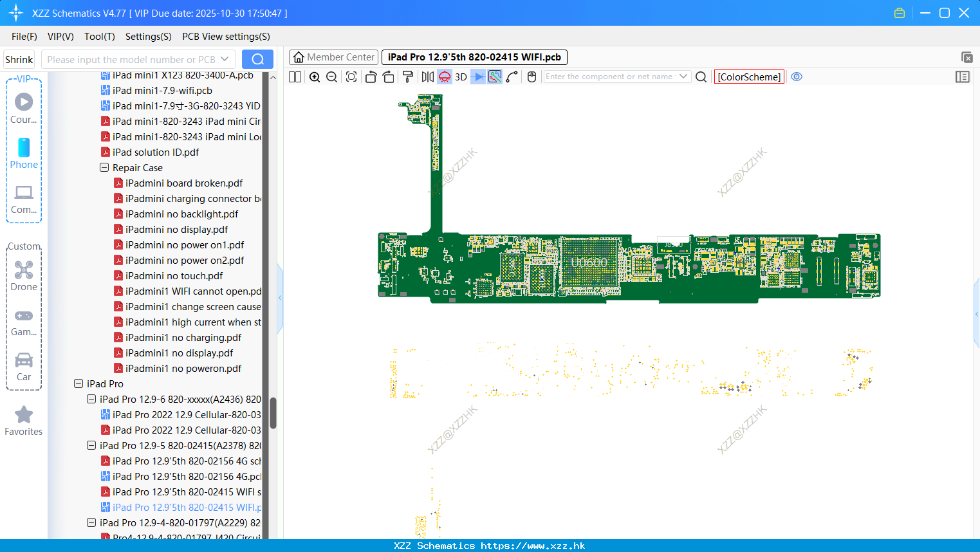Open the Drone category
980x552 pixels.
click(x=24, y=276)
